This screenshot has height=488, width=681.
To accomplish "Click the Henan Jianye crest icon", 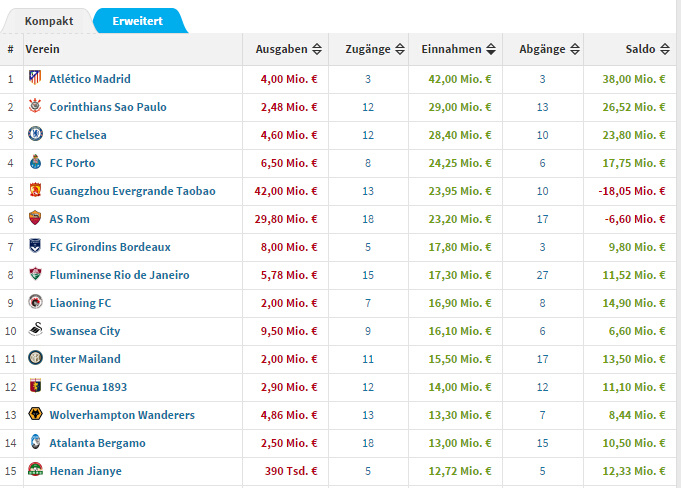I will (35, 469).
